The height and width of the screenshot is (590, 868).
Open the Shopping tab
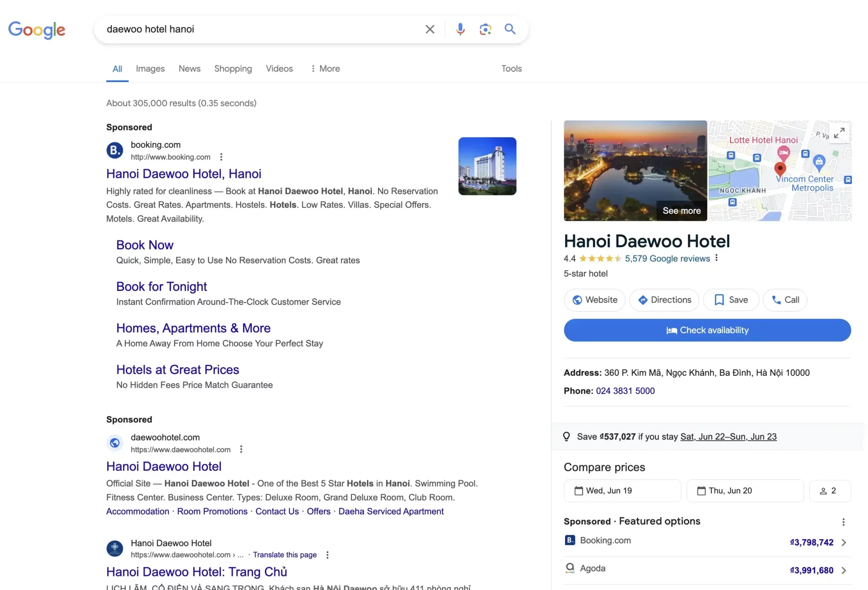tap(233, 68)
